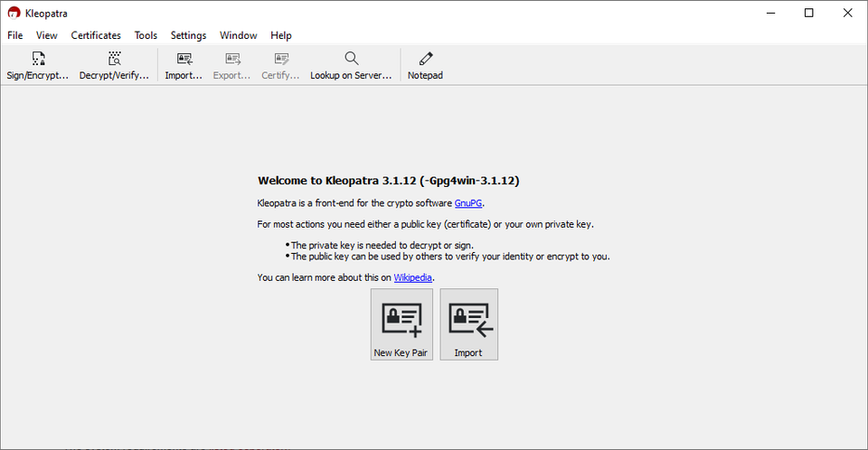Create a New Key Pair

[401, 324]
